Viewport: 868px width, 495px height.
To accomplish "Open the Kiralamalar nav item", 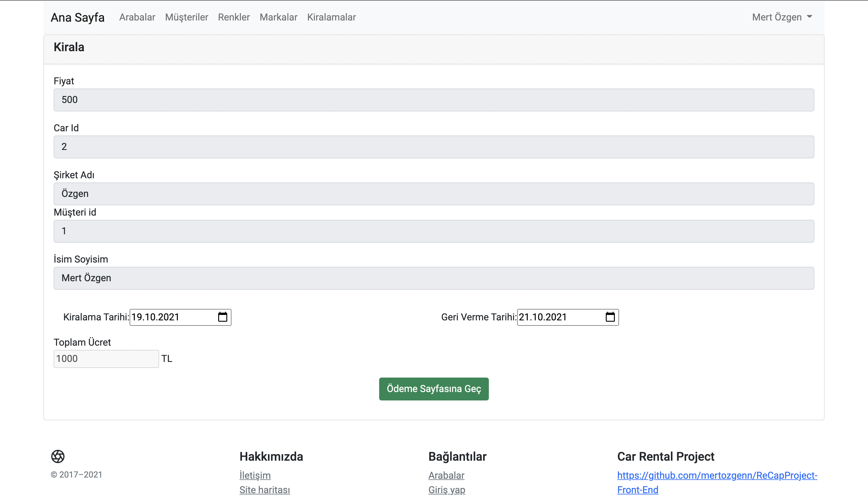I will (x=332, y=17).
